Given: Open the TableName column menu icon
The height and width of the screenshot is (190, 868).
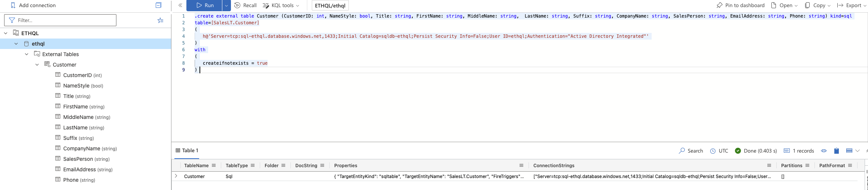Looking at the screenshot, I should pos(214,165).
